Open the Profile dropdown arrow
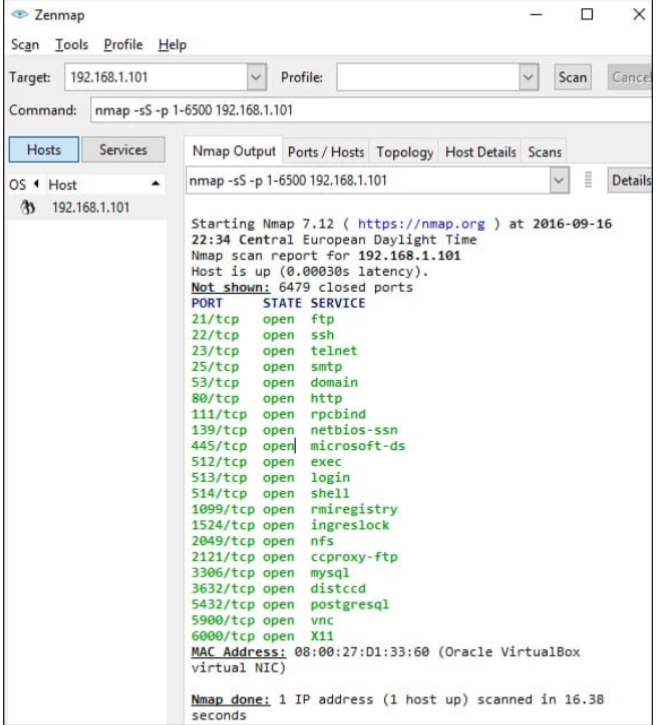Viewport: 657px width, 725px height. tap(528, 77)
